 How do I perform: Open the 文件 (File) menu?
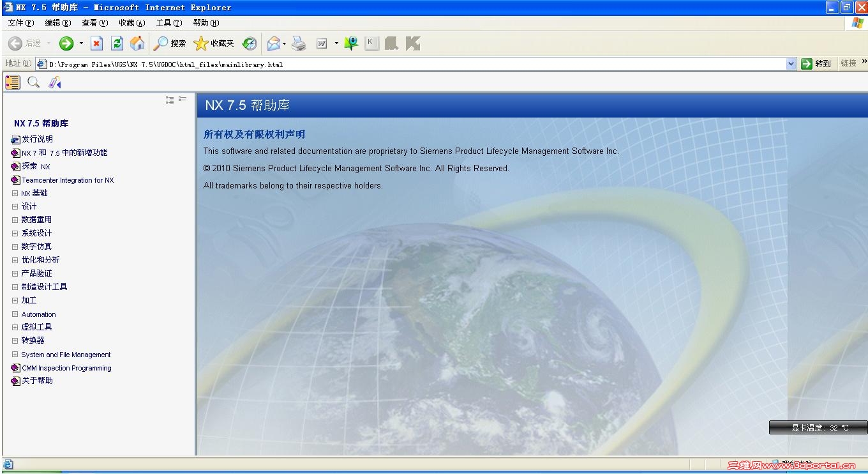pyautogui.click(x=20, y=23)
